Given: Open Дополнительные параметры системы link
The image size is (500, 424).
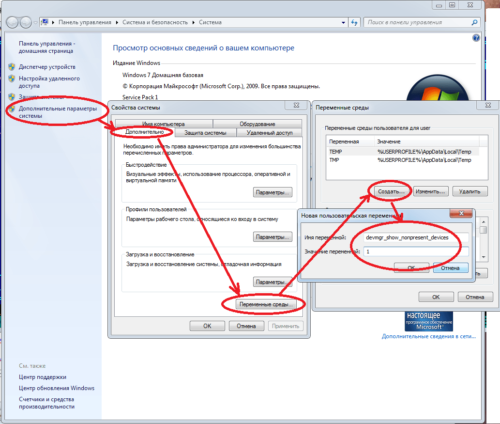Looking at the screenshot, I should coord(58,112).
